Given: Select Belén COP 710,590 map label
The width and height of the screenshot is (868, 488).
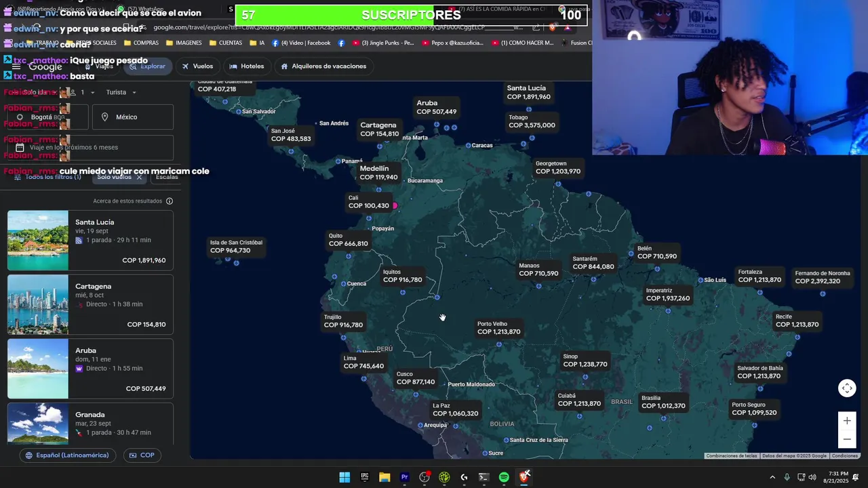Looking at the screenshot, I should [x=656, y=252].
